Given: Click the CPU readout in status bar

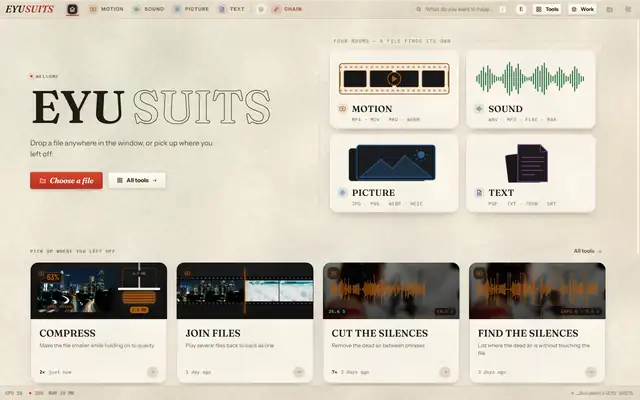Looking at the screenshot, I should (14, 393).
